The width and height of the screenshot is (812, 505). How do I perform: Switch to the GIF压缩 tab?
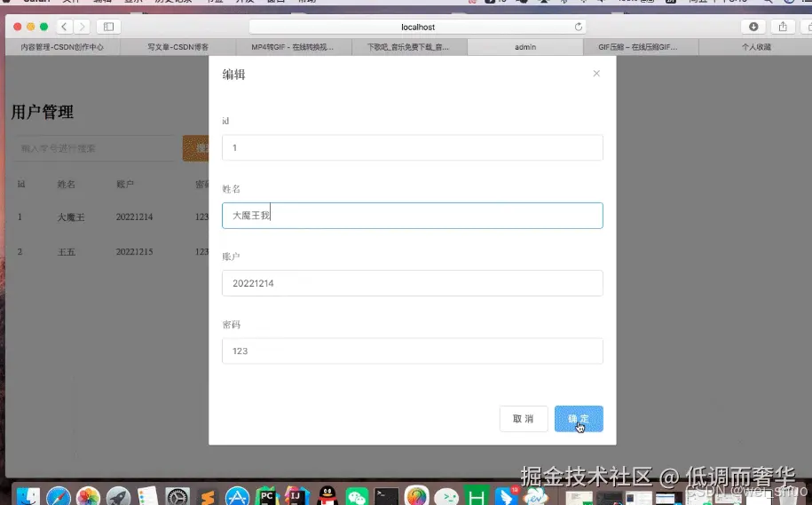click(641, 47)
